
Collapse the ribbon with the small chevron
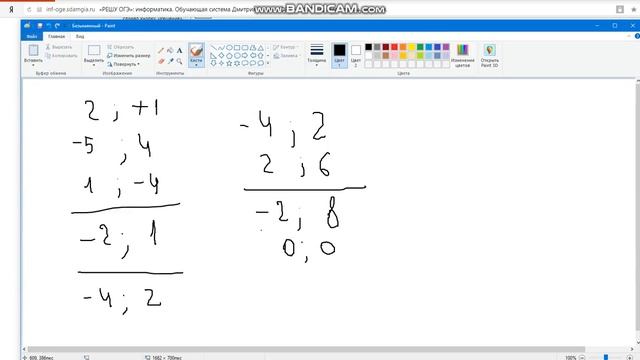(629, 36)
